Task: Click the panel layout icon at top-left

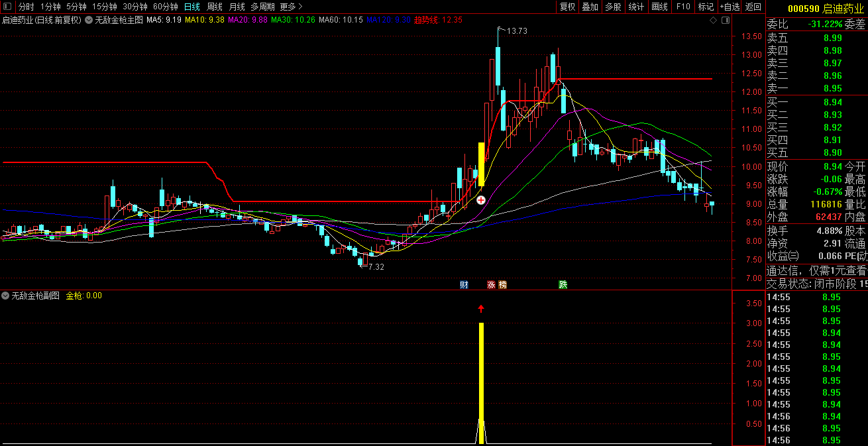Action: tap(7, 7)
